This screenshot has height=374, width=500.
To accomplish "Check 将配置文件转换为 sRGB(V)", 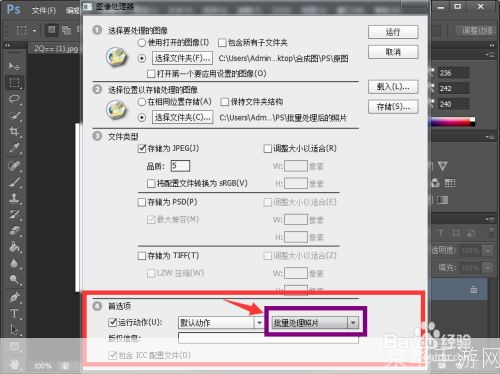I will 151,183.
